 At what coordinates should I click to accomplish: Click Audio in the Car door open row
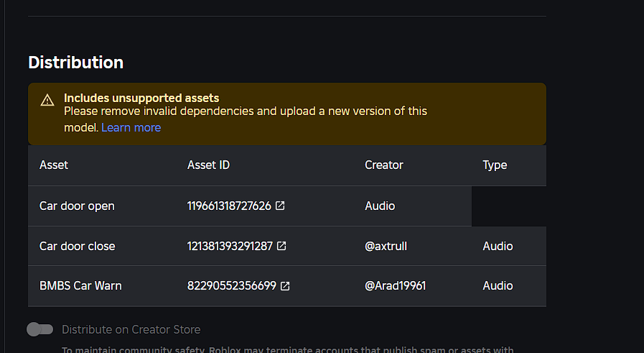pos(380,206)
